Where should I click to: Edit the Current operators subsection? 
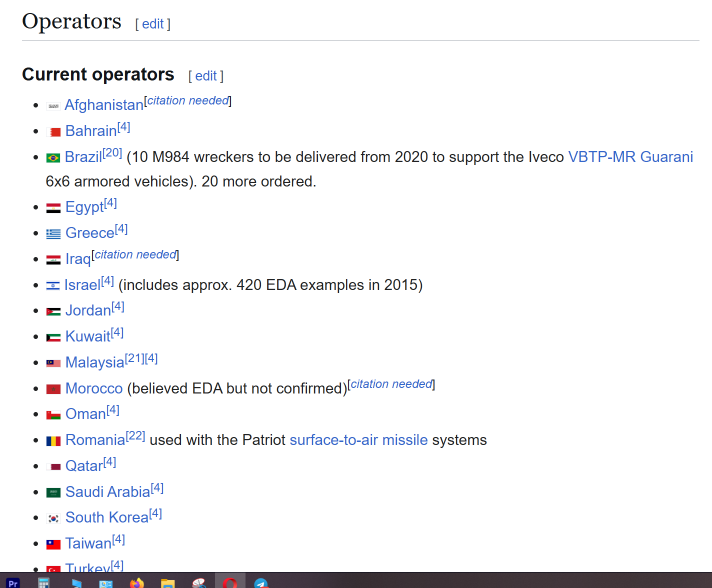(205, 76)
